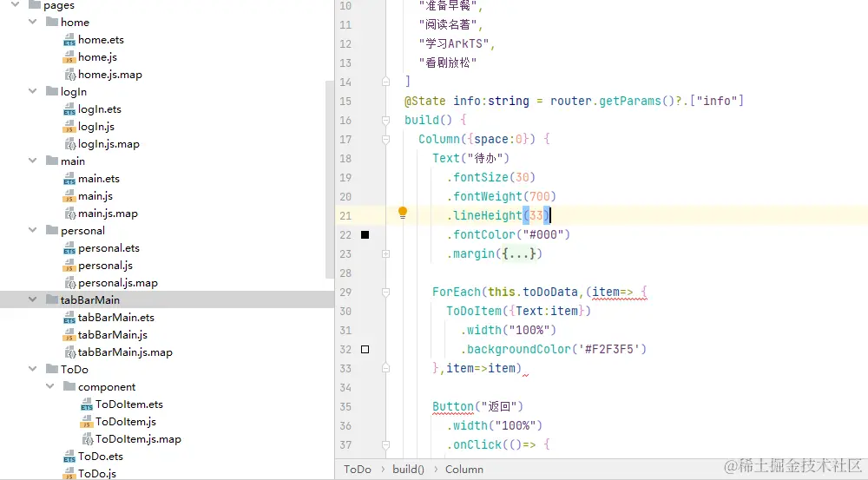Click build() in the editor breadcrumb
Image resolution: width=868 pixels, height=480 pixels.
pyautogui.click(x=408, y=470)
